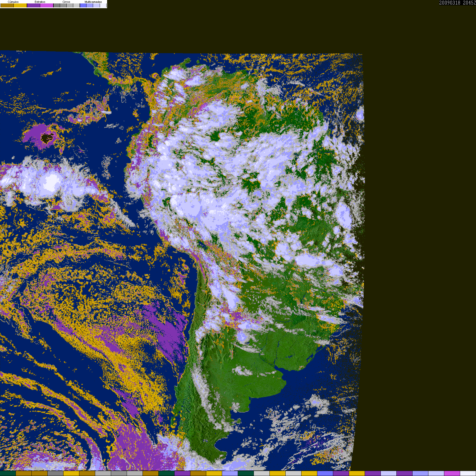The height and width of the screenshot is (476, 476).
Task: Pick the dark purple Estratos legend swatch
Action: click(34, 6)
